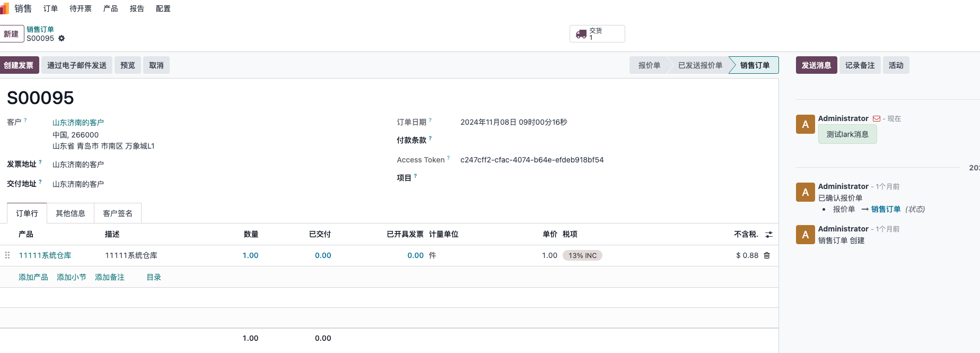This screenshot has height=353, width=980.
Task: Click the 发送消息 button
Action: 817,65
